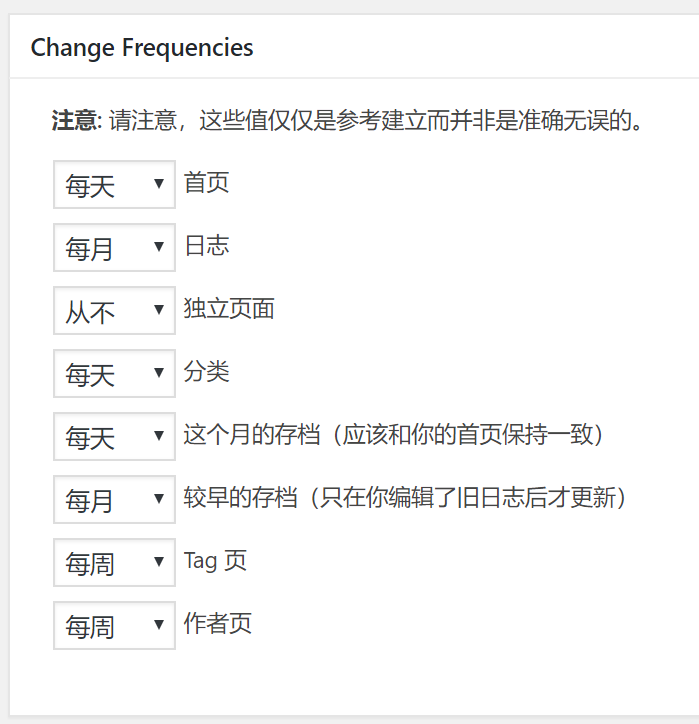Click the 较早的存档 description text
The height and width of the screenshot is (724, 699).
tap(406, 498)
